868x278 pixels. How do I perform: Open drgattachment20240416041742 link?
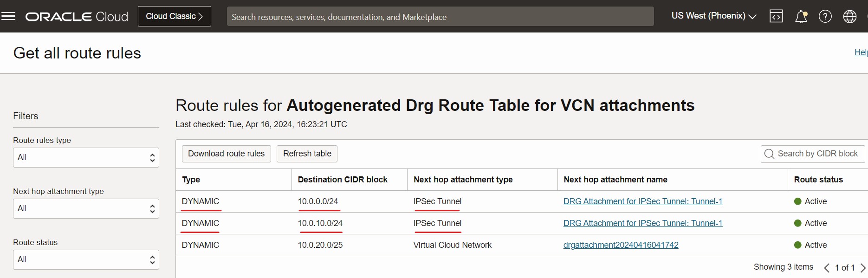(621, 245)
